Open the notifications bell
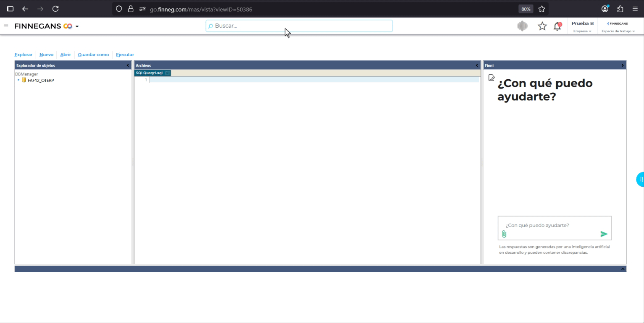644x323 pixels. coord(557,26)
